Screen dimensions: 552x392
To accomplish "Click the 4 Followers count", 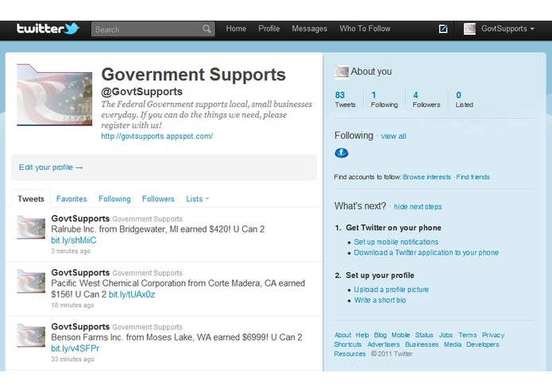I will (427, 99).
